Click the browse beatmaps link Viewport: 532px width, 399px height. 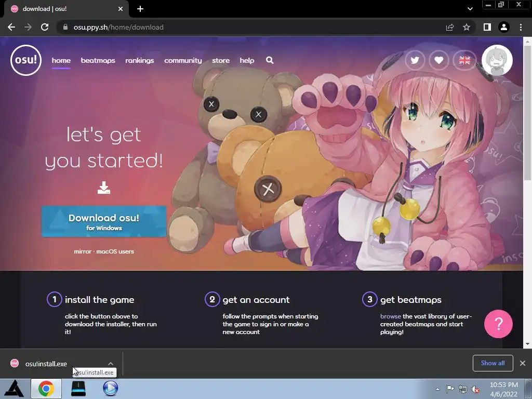tap(391, 316)
